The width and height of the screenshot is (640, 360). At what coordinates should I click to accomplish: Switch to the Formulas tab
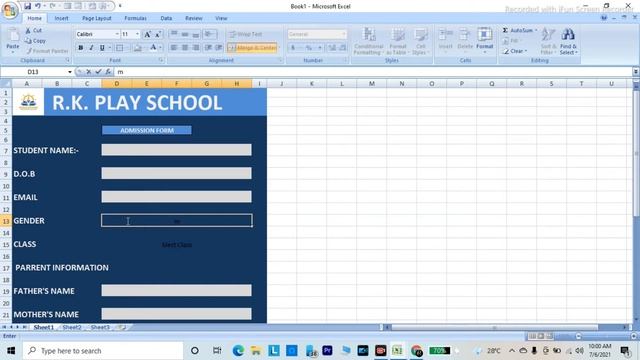click(x=135, y=18)
